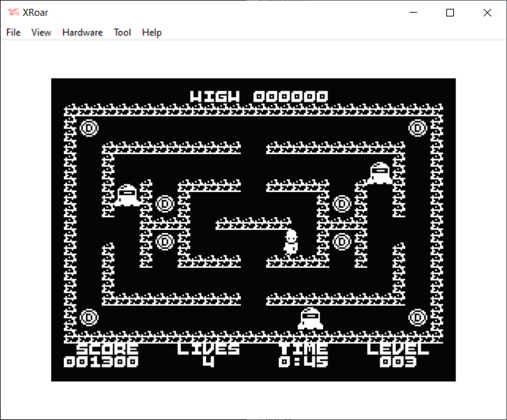Image resolution: width=507 pixels, height=420 pixels.
Task: Click the ghost enemy in the upper-right maze area
Action: point(380,173)
